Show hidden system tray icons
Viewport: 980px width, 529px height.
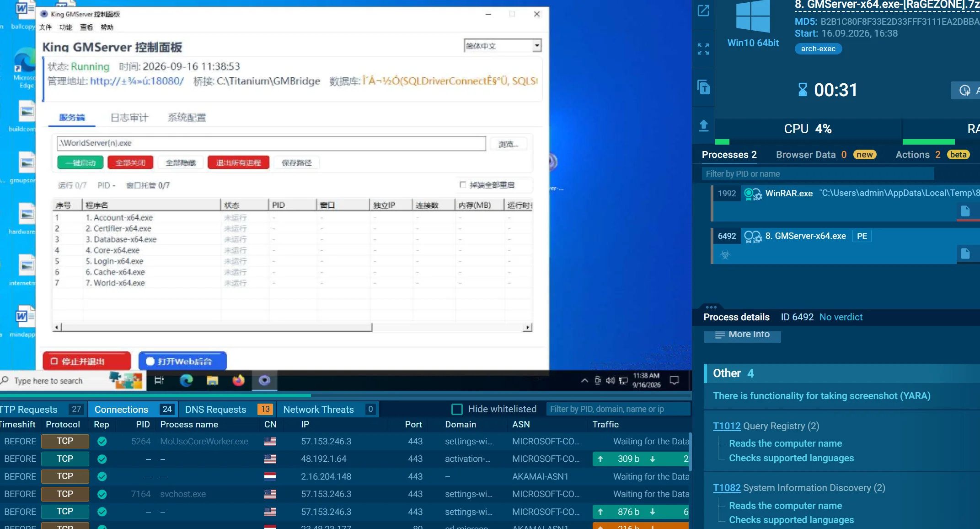584,381
